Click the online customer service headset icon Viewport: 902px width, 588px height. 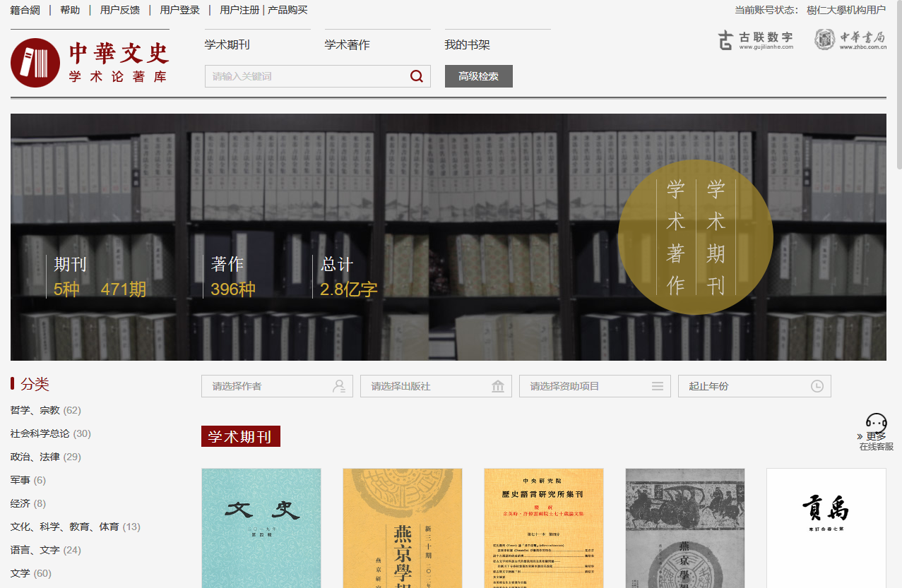pyautogui.click(x=876, y=424)
